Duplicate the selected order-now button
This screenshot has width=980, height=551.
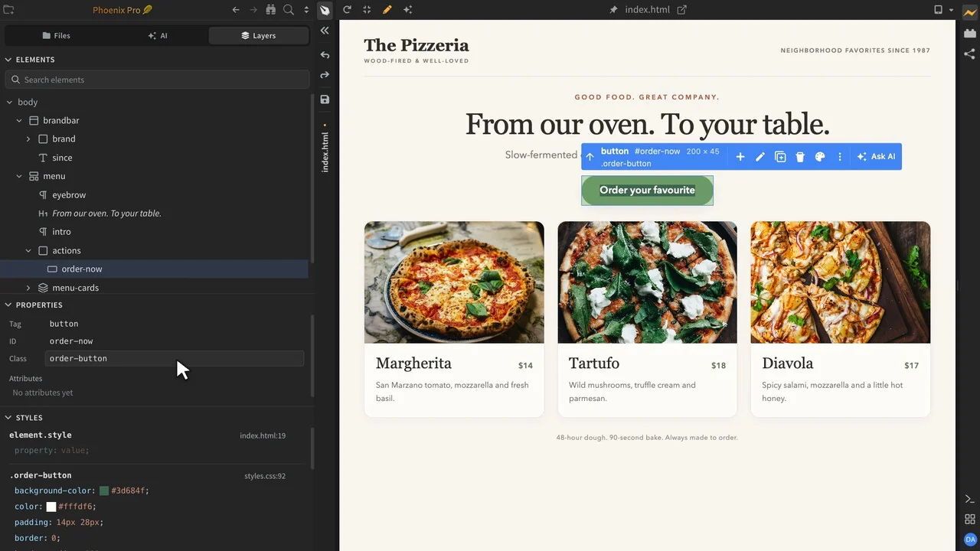pyautogui.click(x=780, y=157)
